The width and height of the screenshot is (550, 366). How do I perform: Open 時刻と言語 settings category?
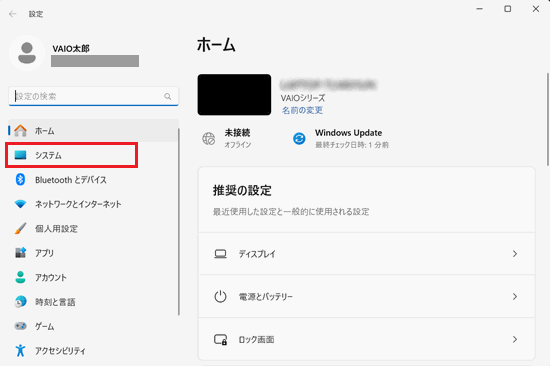click(93, 302)
